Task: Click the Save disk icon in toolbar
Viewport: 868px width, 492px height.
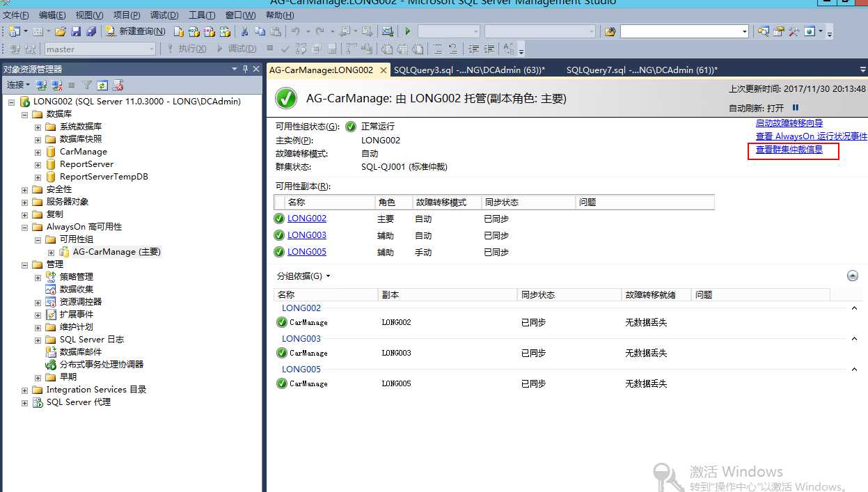Action: pos(76,31)
